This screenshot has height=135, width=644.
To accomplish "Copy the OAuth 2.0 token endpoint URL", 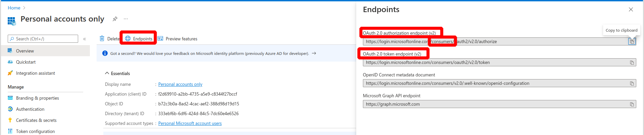I will [632, 63].
